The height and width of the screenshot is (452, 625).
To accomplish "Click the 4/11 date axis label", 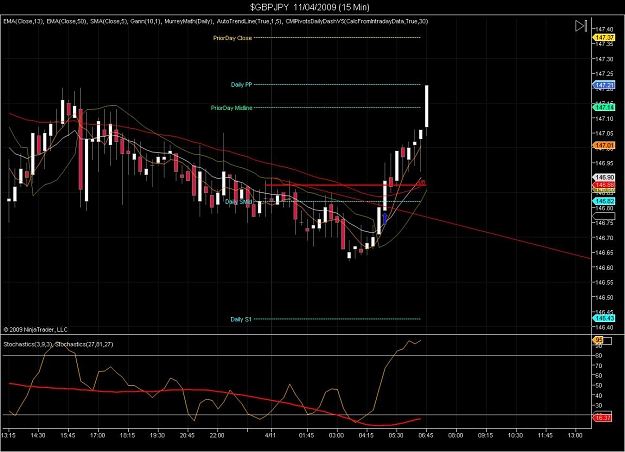I will click(271, 435).
